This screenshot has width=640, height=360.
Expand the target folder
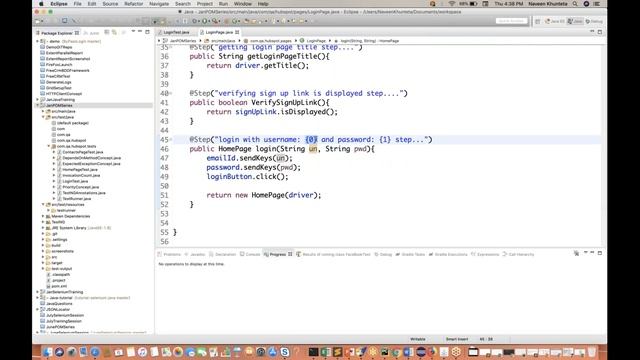tap(43, 263)
